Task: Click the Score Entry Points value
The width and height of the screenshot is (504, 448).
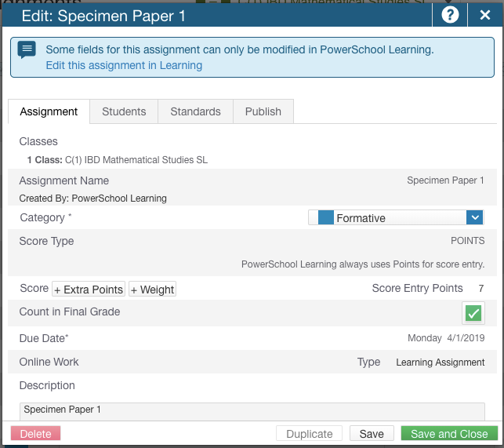Action: click(480, 289)
